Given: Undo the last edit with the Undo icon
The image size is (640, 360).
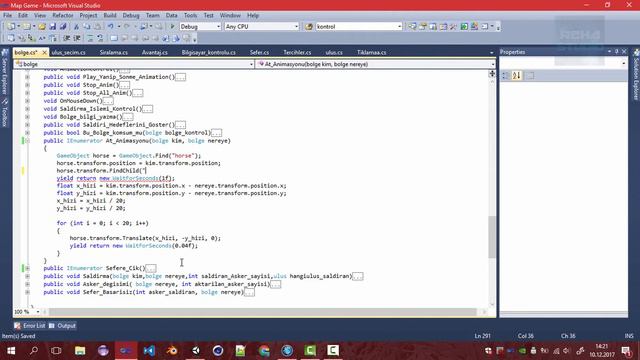Looking at the screenshot, I should [110, 27].
